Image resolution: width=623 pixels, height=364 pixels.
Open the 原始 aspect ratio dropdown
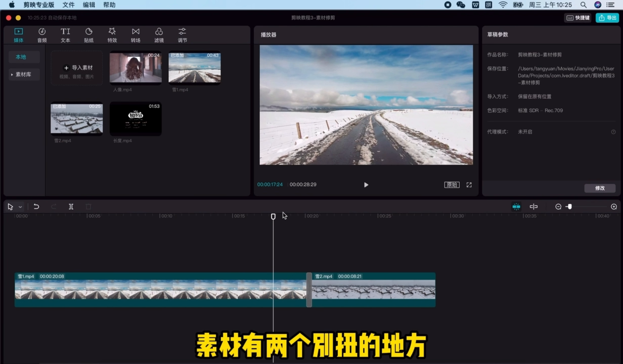(452, 185)
